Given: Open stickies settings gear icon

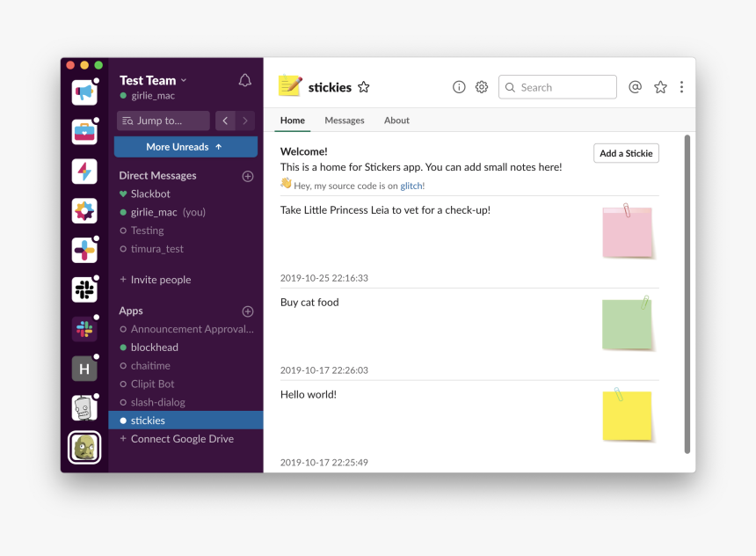Looking at the screenshot, I should tap(482, 87).
